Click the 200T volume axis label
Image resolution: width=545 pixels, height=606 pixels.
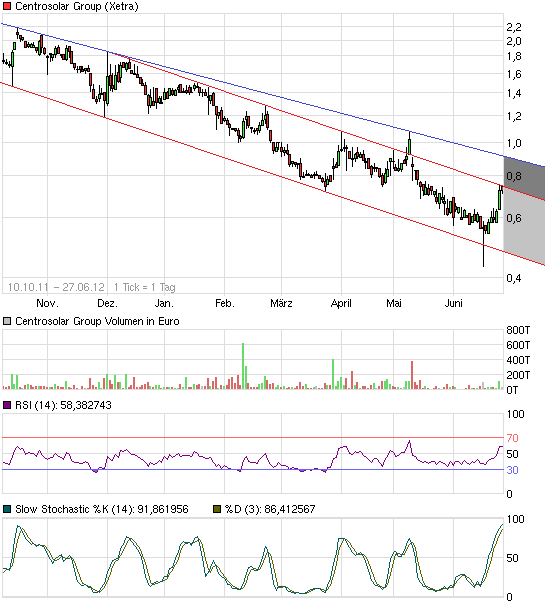(518, 375)
